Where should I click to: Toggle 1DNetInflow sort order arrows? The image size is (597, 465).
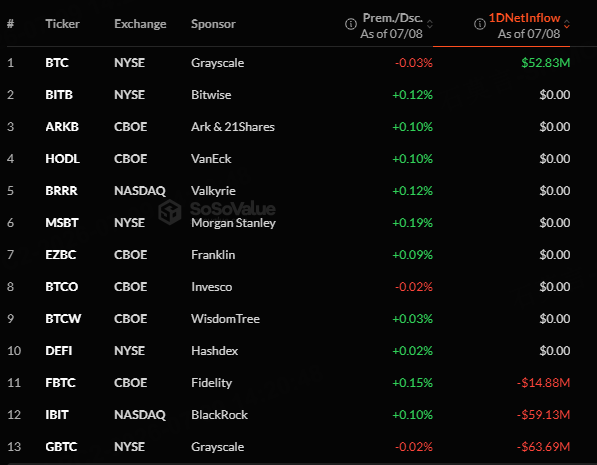[567, 24]
